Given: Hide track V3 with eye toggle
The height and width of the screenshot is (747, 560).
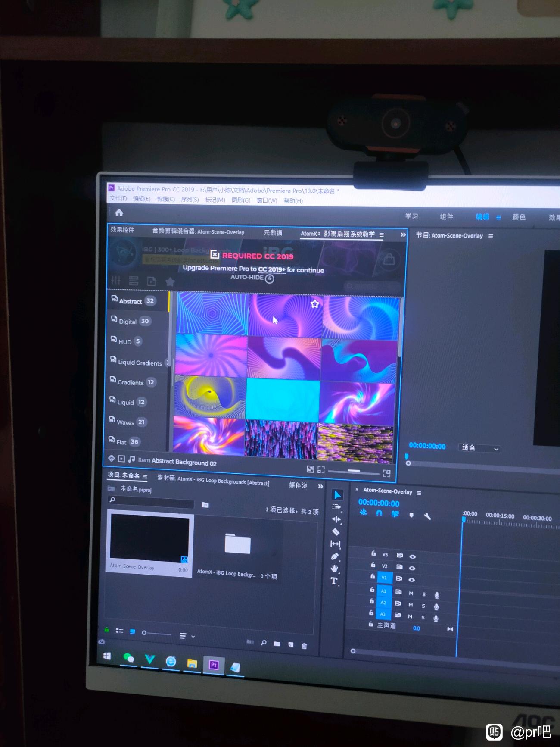Looking at the screenshot, I should pos(412,556).
